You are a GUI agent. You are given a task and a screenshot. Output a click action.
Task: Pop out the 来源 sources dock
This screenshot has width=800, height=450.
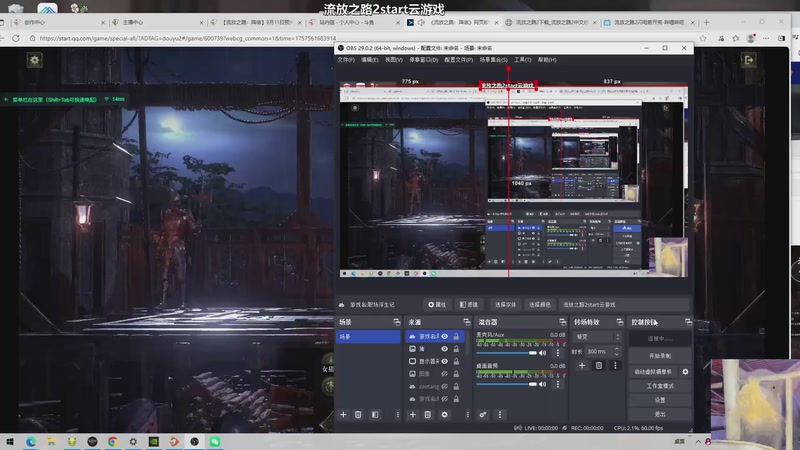[466, 322]
